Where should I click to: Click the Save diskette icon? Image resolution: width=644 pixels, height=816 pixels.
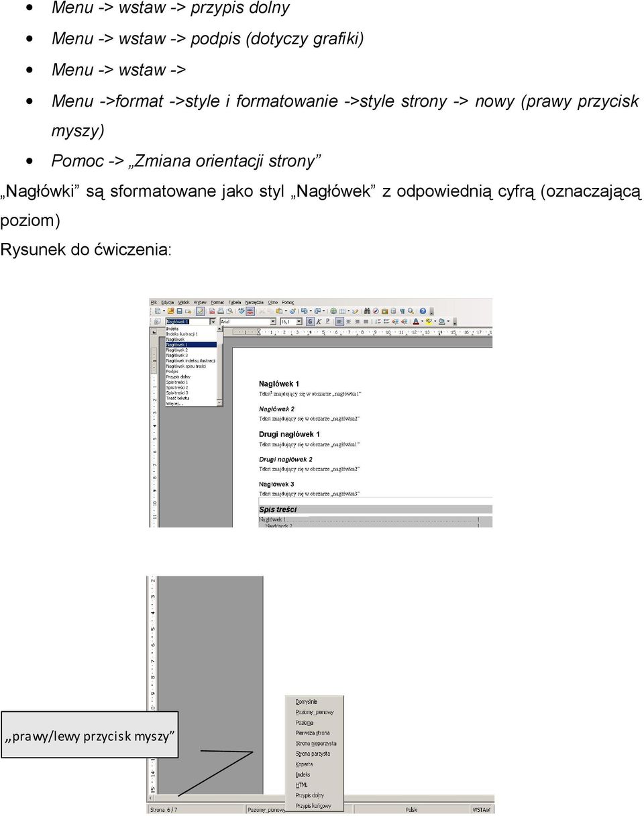pyautogui.click(x=179, y=311)
